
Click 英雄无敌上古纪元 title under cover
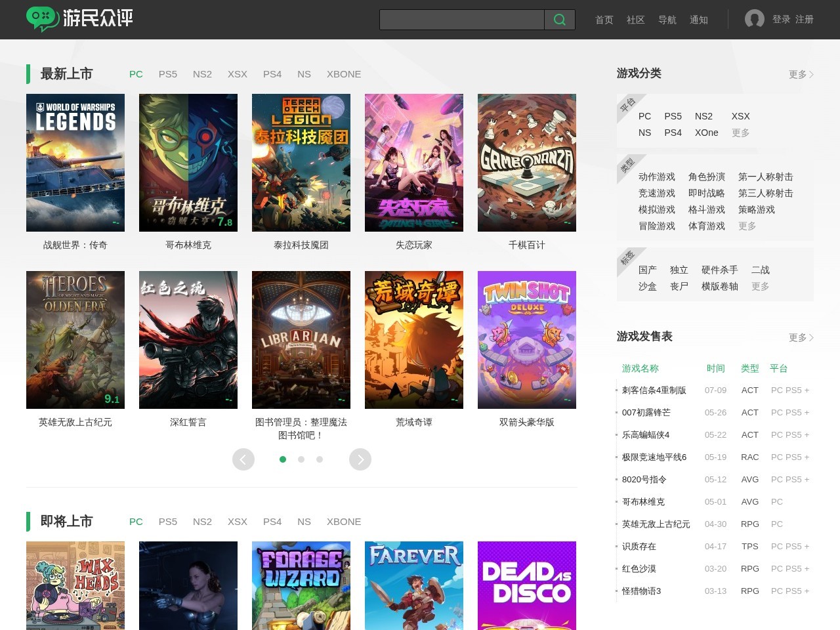click(x=75, y=422)
